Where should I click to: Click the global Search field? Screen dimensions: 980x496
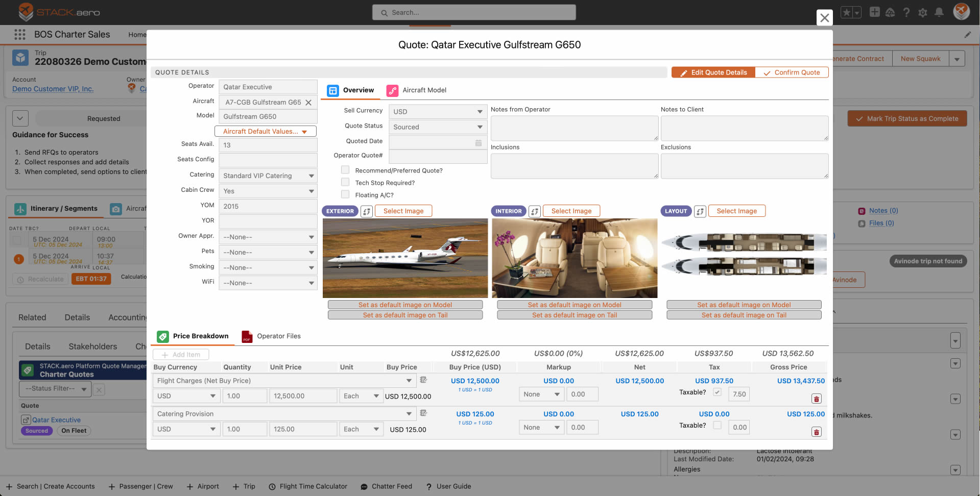click(474, 12)
